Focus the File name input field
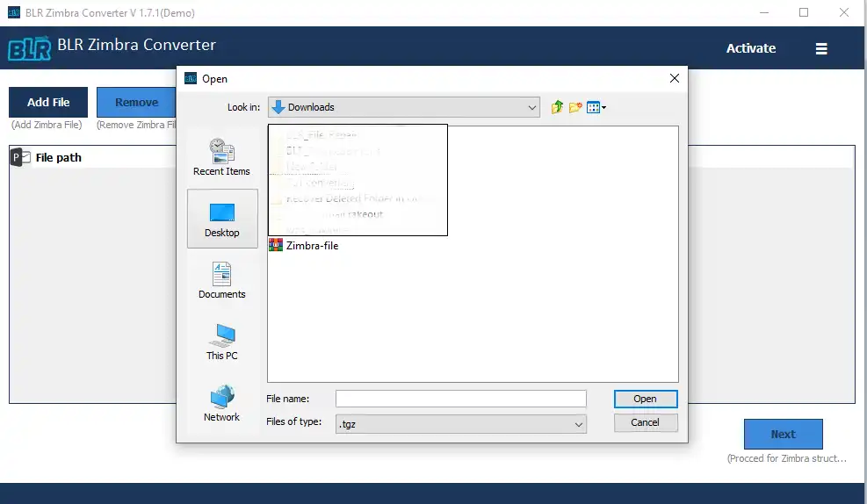This screenshot has width=867, height=504. click(460, 399)
